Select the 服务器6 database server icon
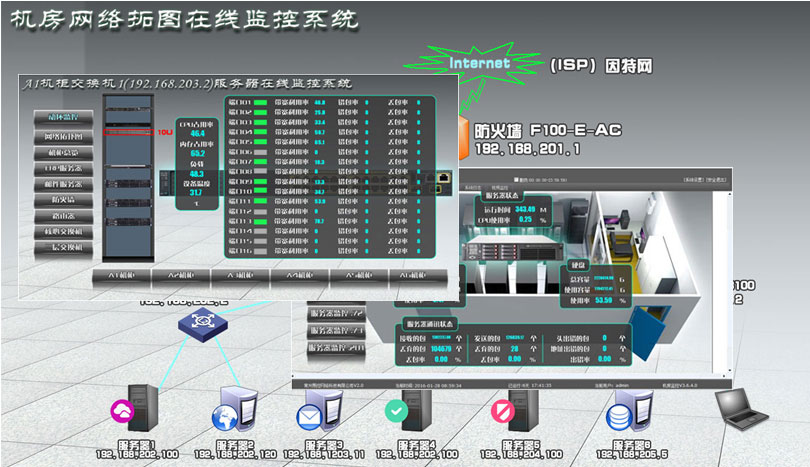 tap(630, 411)
